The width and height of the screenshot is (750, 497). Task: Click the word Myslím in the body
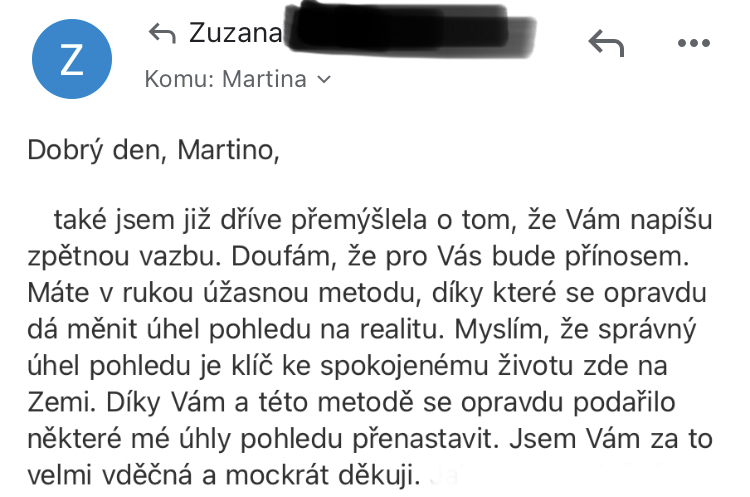[x=501, y=329]
